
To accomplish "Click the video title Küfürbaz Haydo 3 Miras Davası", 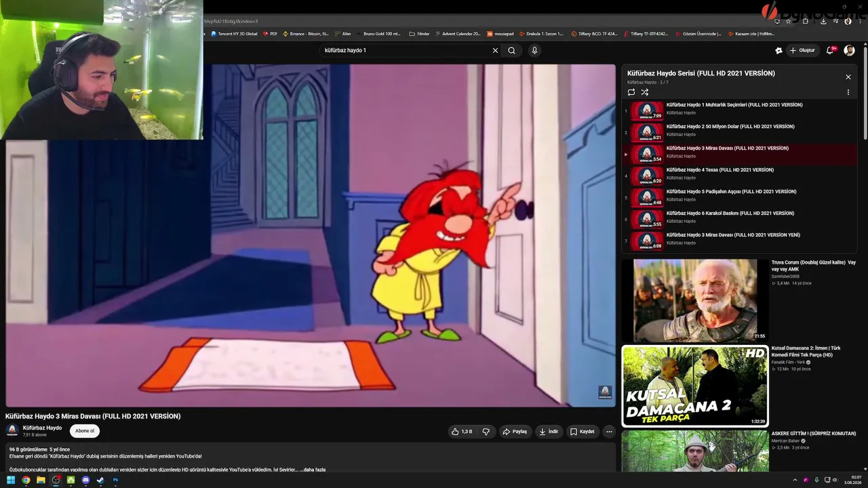I will [93, 416].
